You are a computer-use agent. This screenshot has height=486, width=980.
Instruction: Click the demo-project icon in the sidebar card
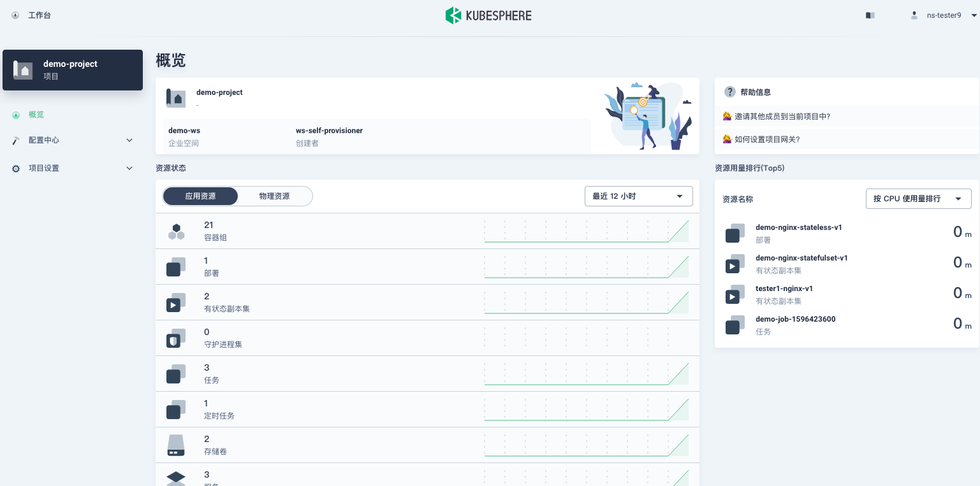click(23, 70)
